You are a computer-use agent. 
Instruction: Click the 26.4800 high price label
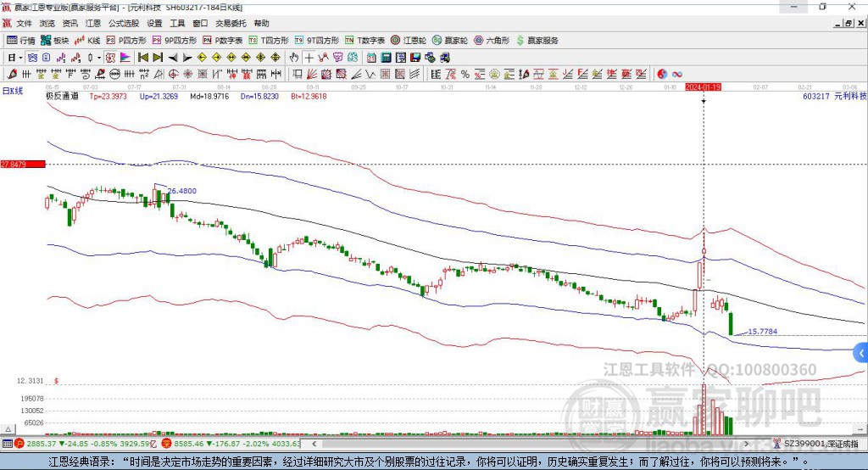[181, 191]
